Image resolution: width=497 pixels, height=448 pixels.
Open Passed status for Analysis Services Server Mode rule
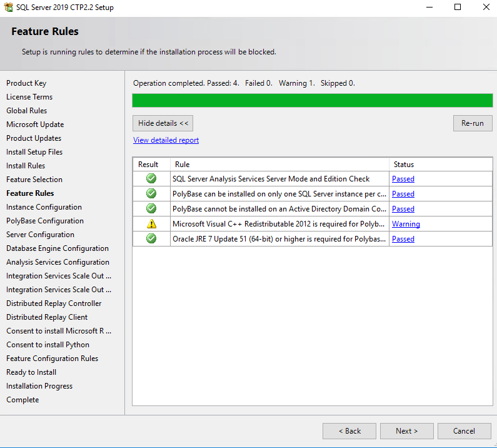coord(403,179)
